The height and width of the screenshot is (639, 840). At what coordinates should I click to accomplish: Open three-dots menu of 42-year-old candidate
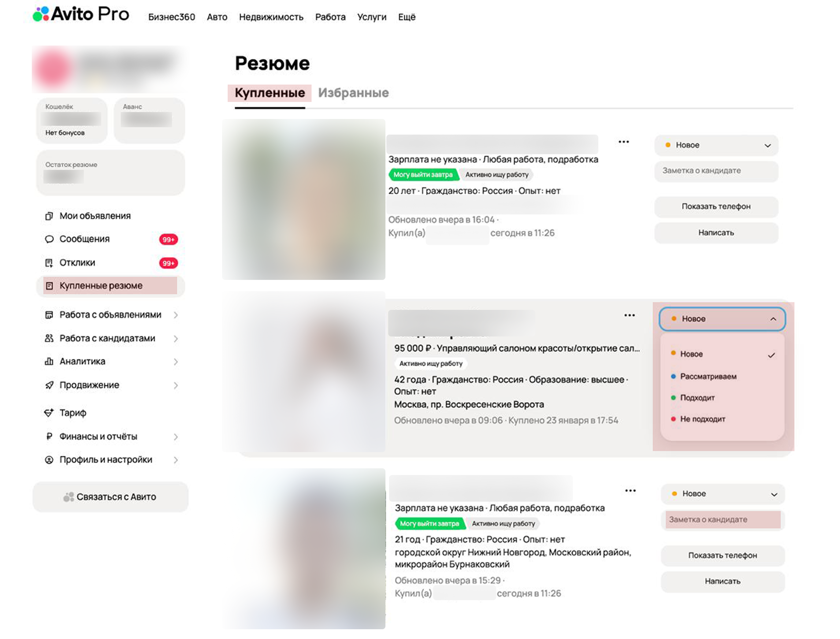pyautogui.click(x=629, y=315)
